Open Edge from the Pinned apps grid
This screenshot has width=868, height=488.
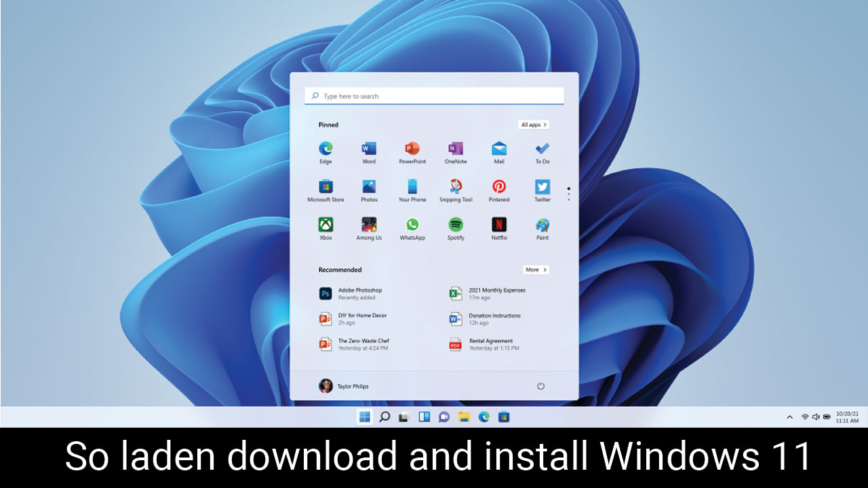click(x=325, y=152)
